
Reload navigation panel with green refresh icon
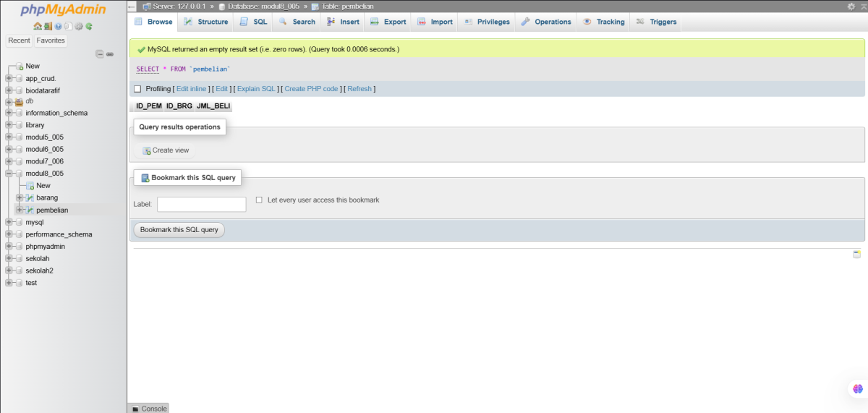(x=89, y=26)
